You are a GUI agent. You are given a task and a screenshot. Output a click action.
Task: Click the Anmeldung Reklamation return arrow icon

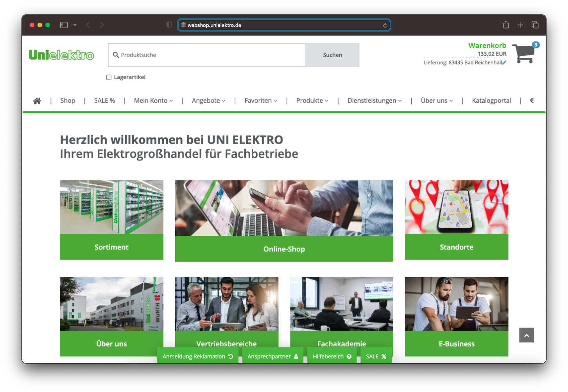pyautogui.click(x=230, y=356)
